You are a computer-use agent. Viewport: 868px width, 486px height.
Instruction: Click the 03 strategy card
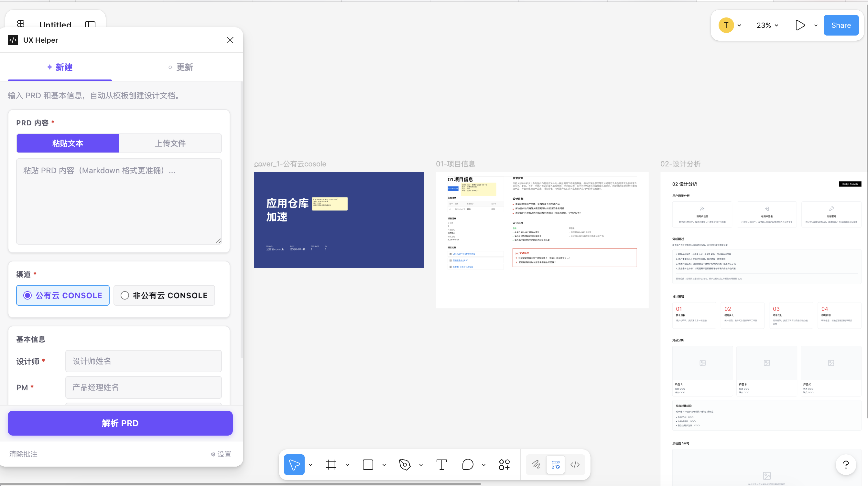click(x=791, y=315)
